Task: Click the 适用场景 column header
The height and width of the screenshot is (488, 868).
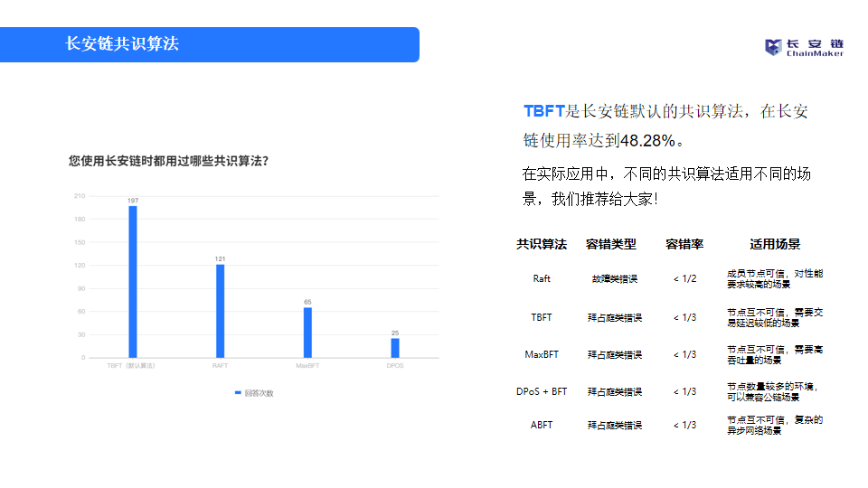Action: point(775,244)
